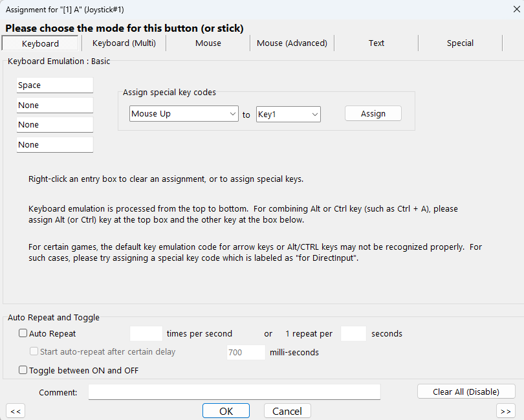Open the Key1 target dropdown
Viewport: 524px width, 420px height.
[289, 114]
